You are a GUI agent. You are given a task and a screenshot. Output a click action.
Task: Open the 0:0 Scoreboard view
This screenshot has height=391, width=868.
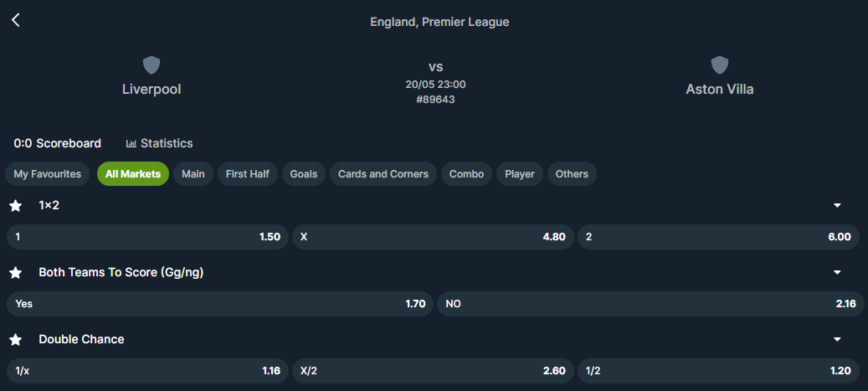click(57, 143)
